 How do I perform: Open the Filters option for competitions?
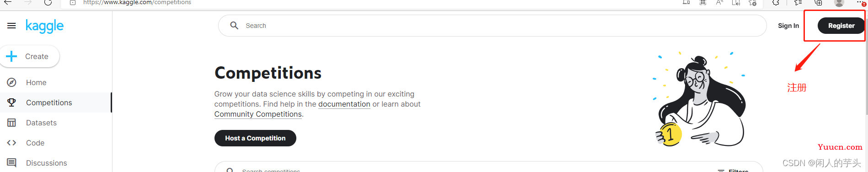[733, 170]
